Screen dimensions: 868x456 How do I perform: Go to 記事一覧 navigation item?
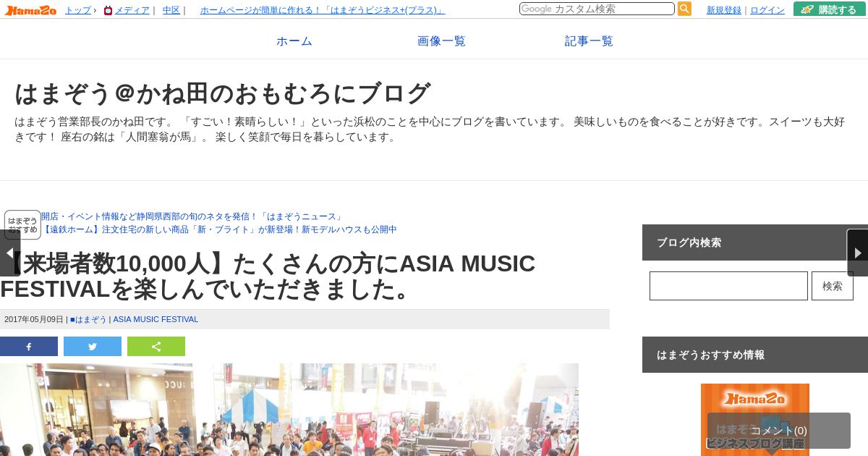[x=589, y=41]
